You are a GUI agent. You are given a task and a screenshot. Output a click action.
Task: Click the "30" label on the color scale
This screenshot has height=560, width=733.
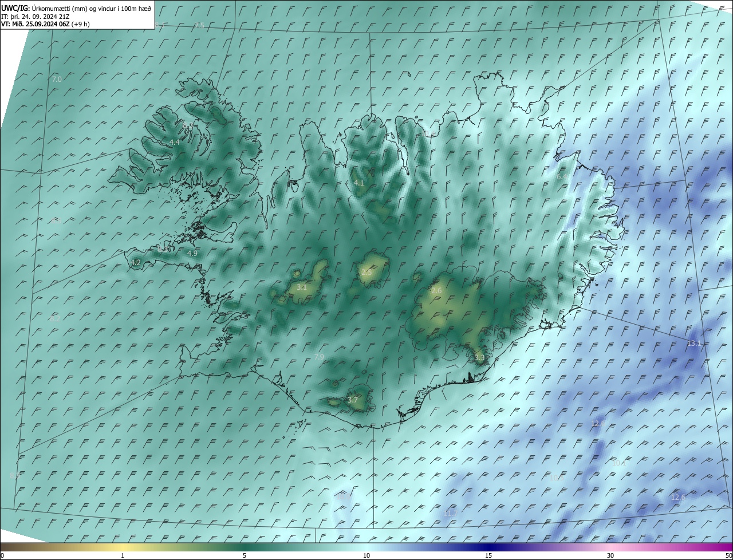click(x=610, y=555)
